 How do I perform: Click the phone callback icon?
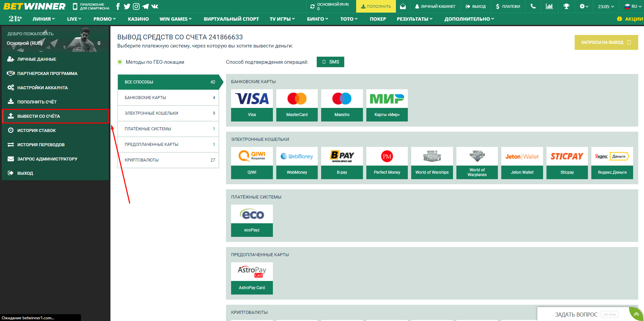[x=533, y=6]
